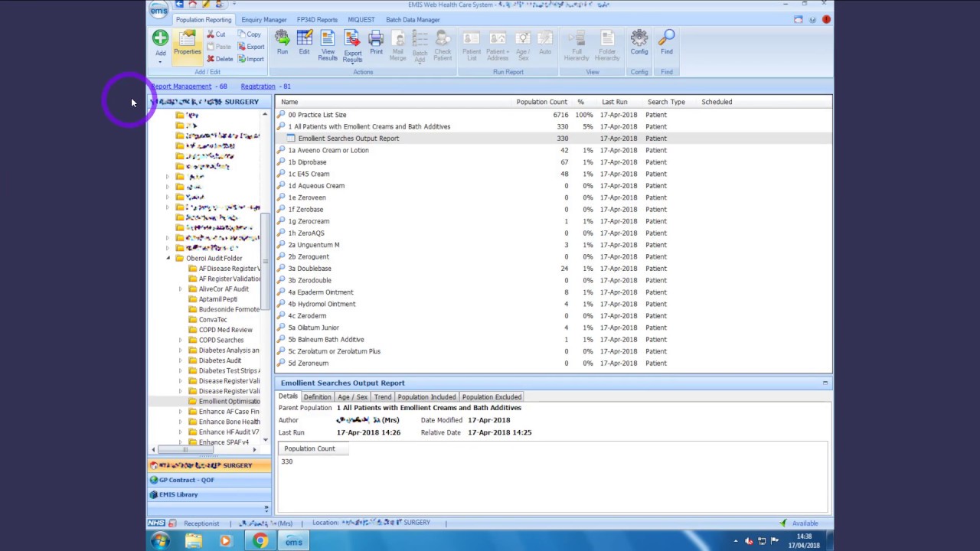Viewport: 980px width, 551px height.
Task: Open the EMIS Library pane
Action: 209,494
